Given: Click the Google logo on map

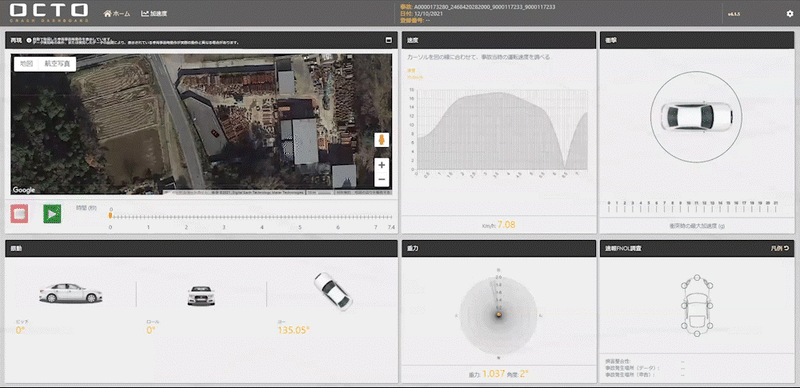Looking at the screenshot, I should click(x=24, y=190).
